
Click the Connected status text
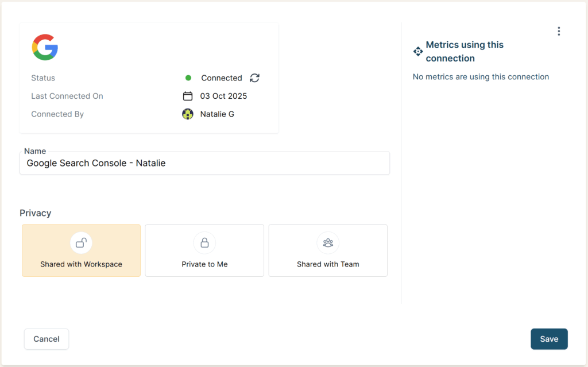(222, 78)
